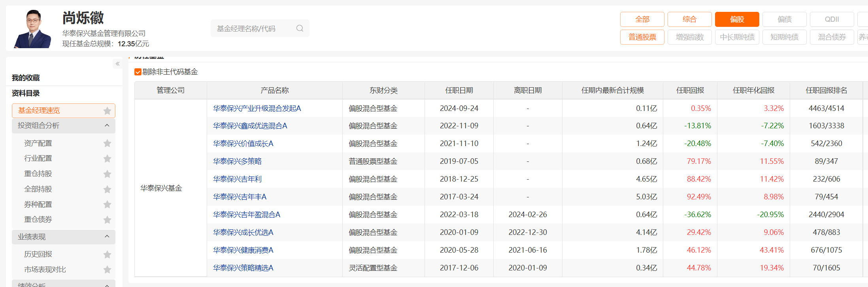Open fund 华泰保兴鑫成优选混合A
The height and width of the screenshot is (287, 868).
pos(250,126)
